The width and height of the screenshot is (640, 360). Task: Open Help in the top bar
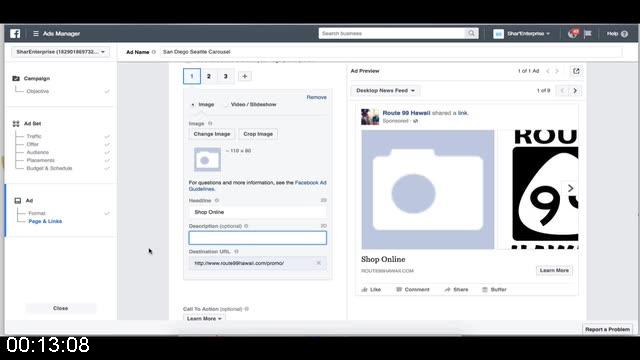click(617, 33)
